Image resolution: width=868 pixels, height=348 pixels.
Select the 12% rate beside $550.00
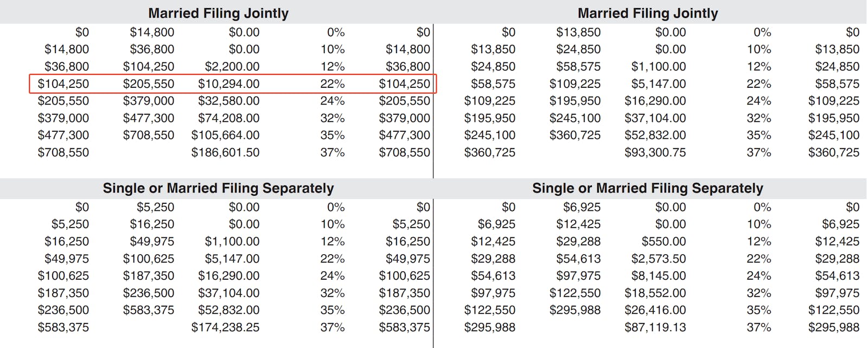tap(758, 241)
